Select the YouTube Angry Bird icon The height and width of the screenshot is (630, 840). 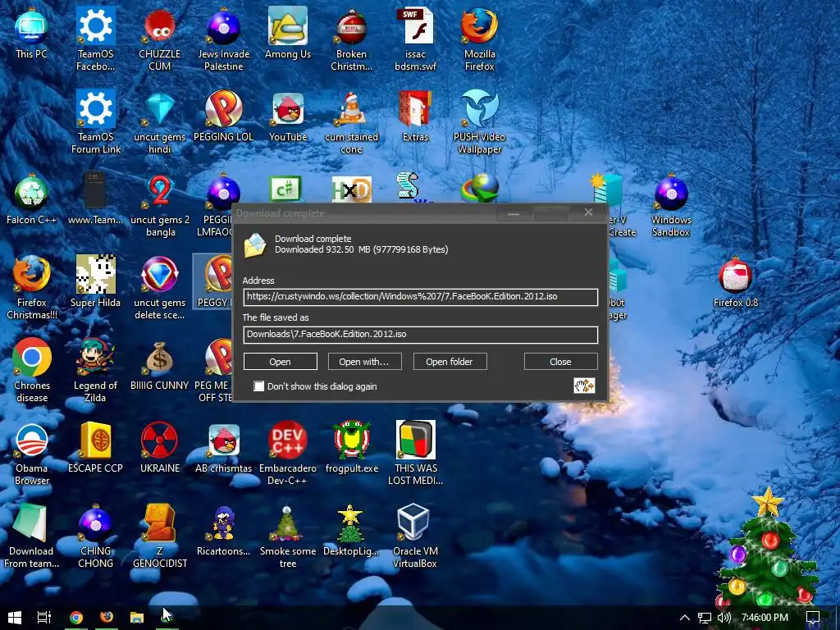tap(288, 116)
